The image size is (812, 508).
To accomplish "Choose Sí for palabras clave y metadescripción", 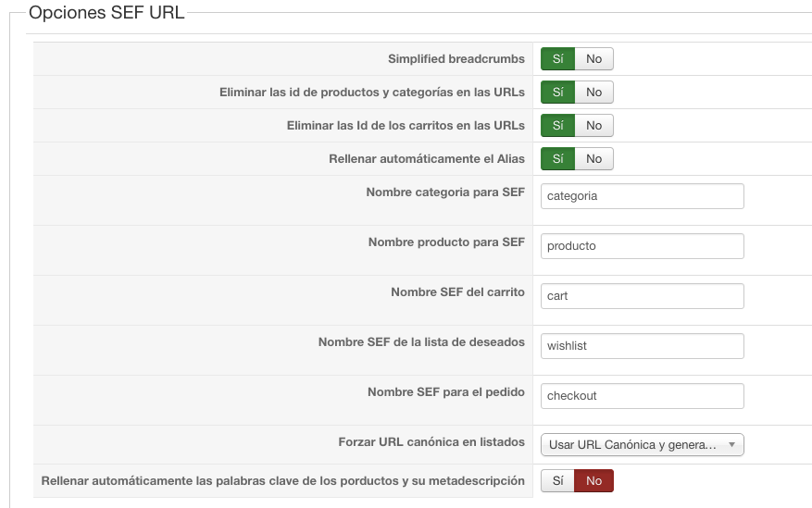I will (x=557, y=480).
